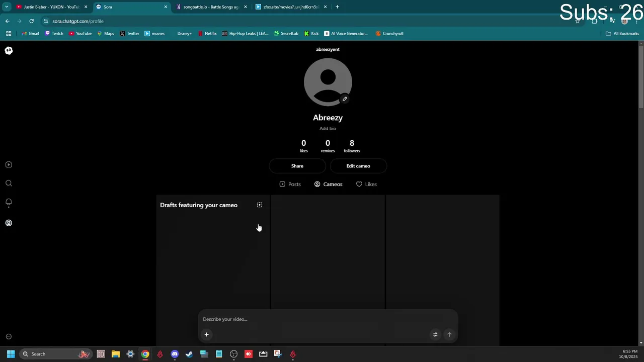644x362 pixels.
Task: Open the Kick bookmark
Action: 311,34
